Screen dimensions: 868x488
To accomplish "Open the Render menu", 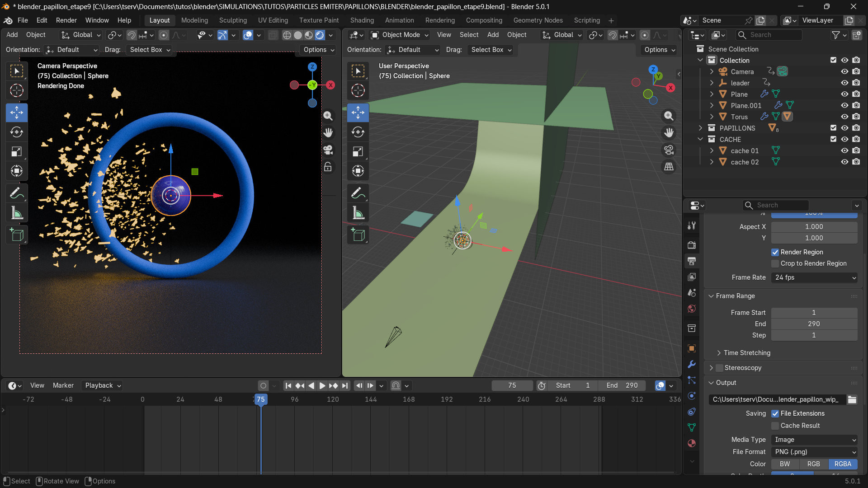I will click(x=66, y=20).
